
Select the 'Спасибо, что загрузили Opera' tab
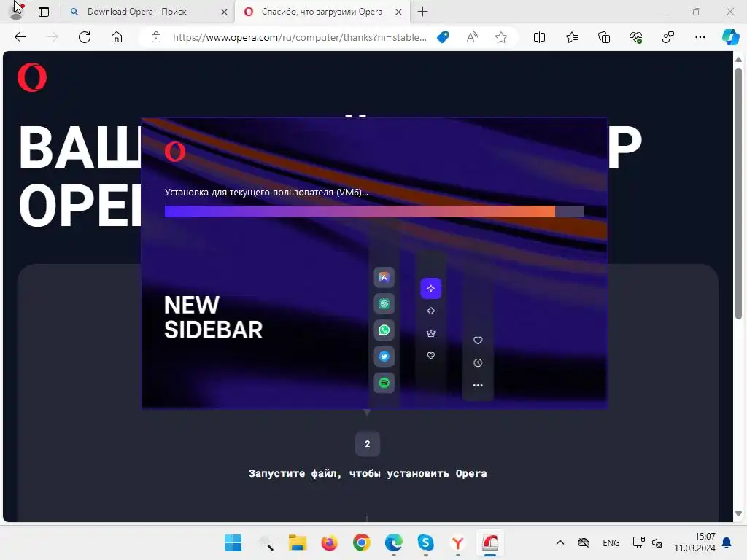[322, 12]
